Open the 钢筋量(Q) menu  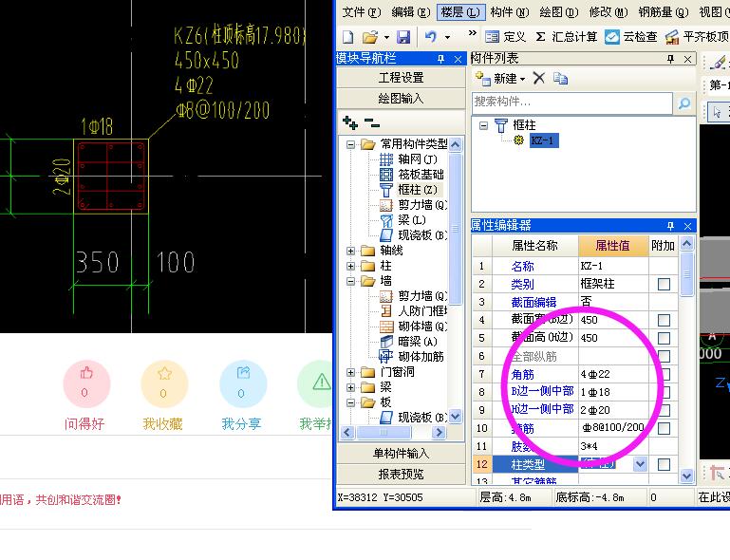(664, 12)
